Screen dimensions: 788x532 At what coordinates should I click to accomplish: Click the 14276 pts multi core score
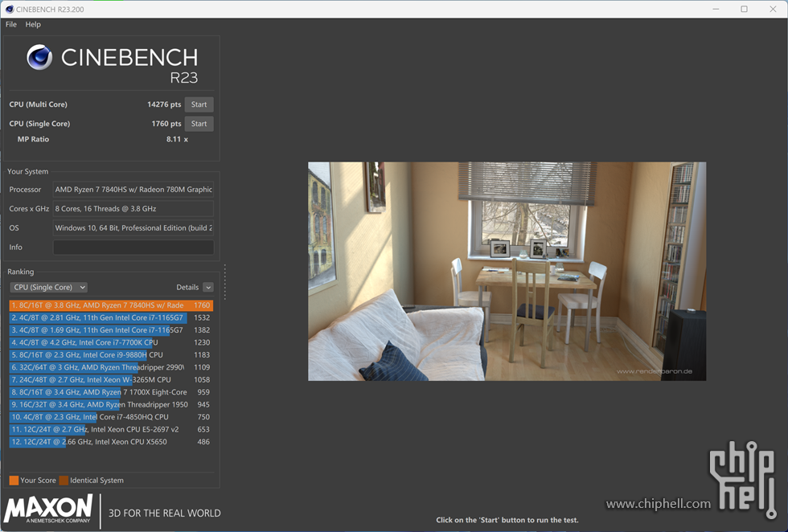pyautogui.click(x=164, y=104)
